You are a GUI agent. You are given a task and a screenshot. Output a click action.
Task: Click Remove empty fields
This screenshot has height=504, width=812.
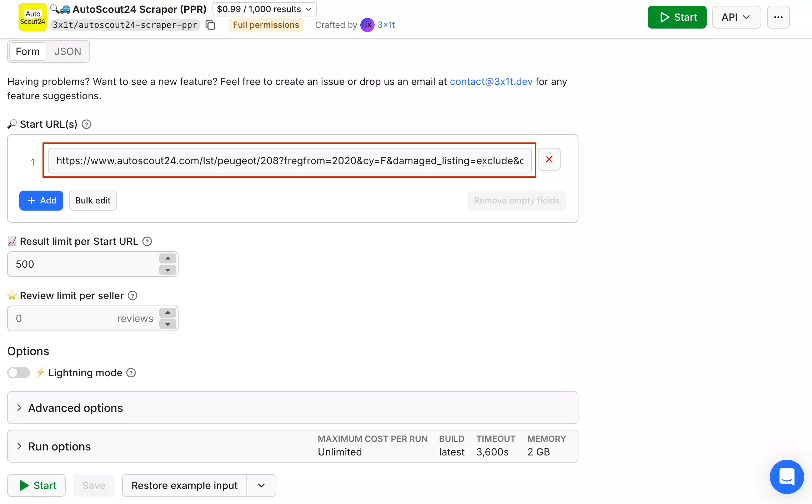coord(517,201)
